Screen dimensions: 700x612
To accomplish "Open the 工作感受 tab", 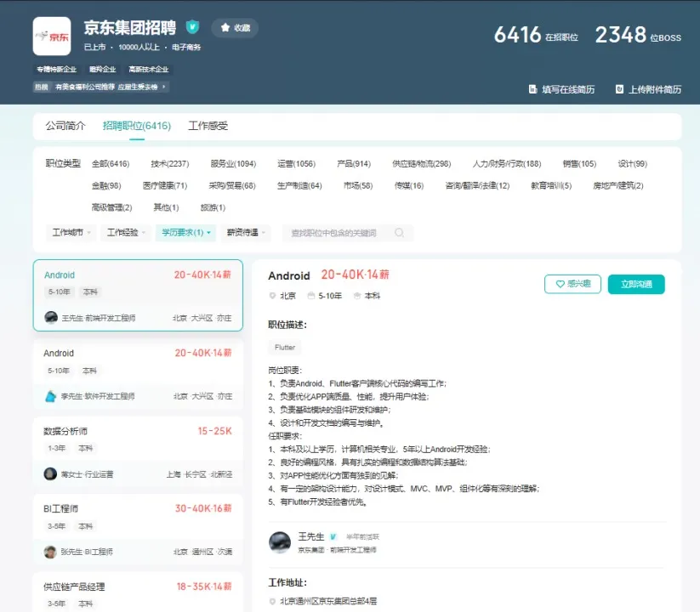I will 208,126.
